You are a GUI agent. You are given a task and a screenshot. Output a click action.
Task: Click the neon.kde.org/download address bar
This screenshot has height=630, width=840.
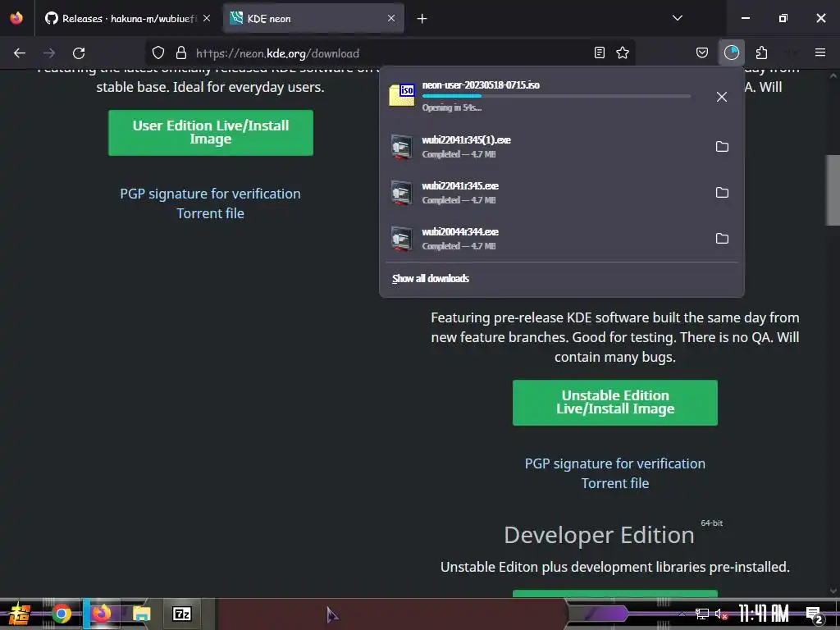click(x=390, y=53)
